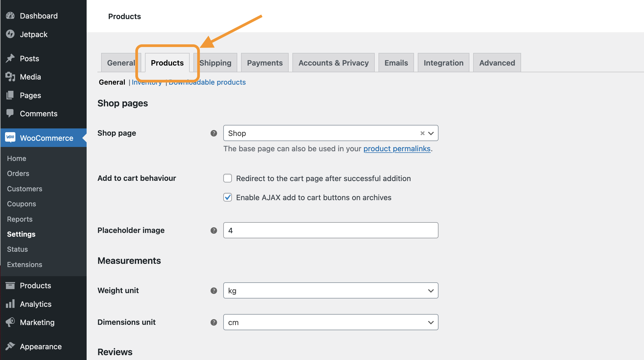Enable redirect to cart page checkbox
The image size is (644, 360).
tap(228, 178)
